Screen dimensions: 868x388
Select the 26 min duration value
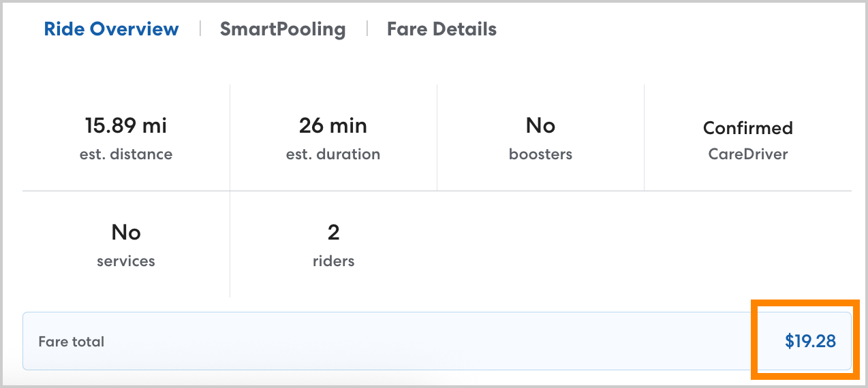(333, 126)
